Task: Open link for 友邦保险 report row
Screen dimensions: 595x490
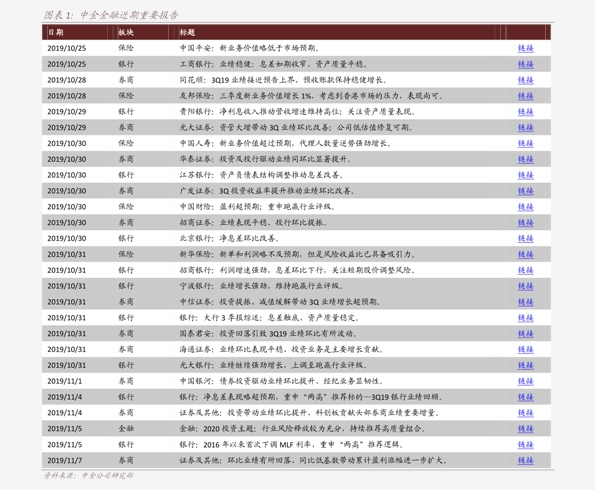Action: (x=526, y=96)
